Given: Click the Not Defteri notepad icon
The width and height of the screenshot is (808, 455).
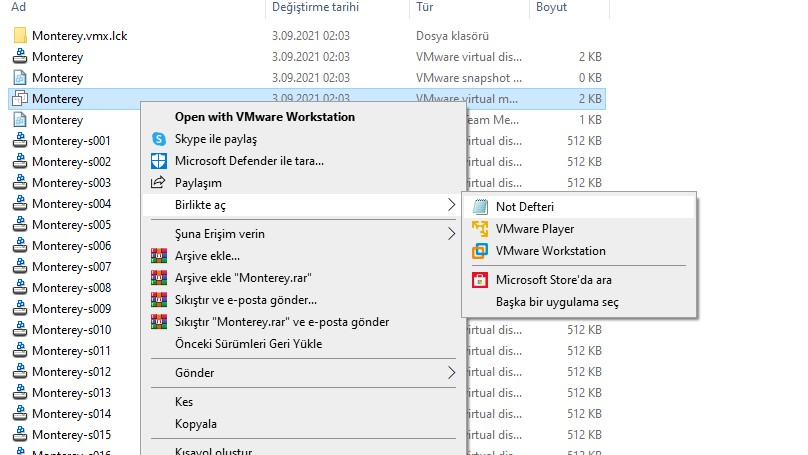Looking at the screenshot, I should tap(480, 207).
